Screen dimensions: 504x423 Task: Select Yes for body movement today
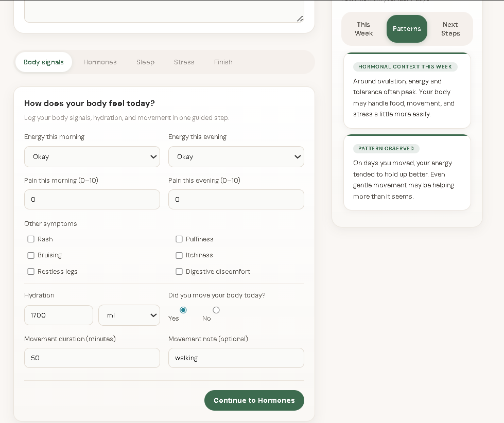pyautogui.click(x=183, y=310)
